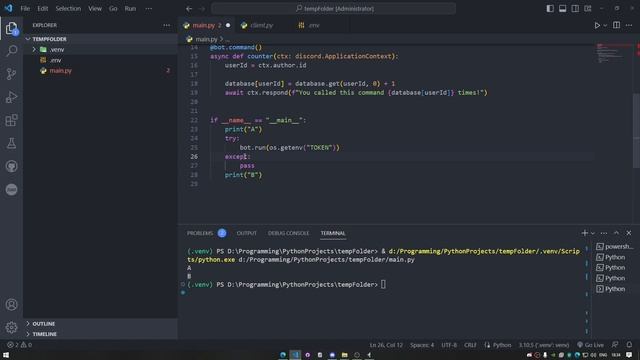Switch to the main.py editor tab

[x=206, y=25]
